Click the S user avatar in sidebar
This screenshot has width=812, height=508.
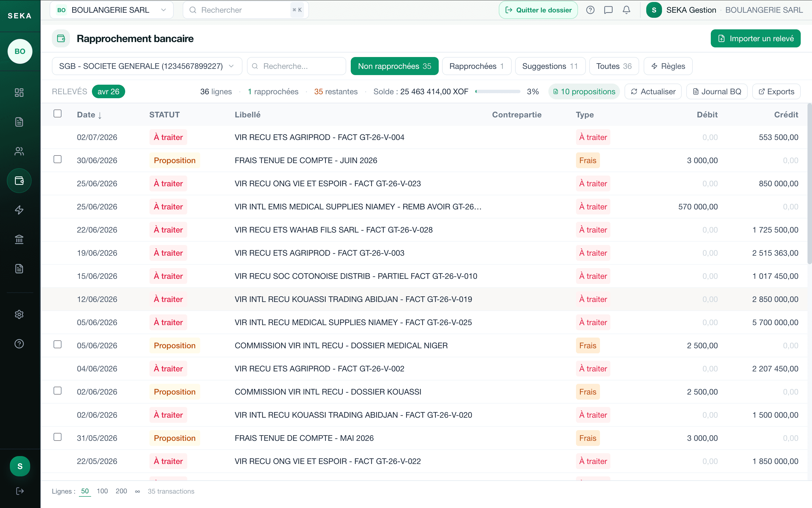[x=20, y=466]
